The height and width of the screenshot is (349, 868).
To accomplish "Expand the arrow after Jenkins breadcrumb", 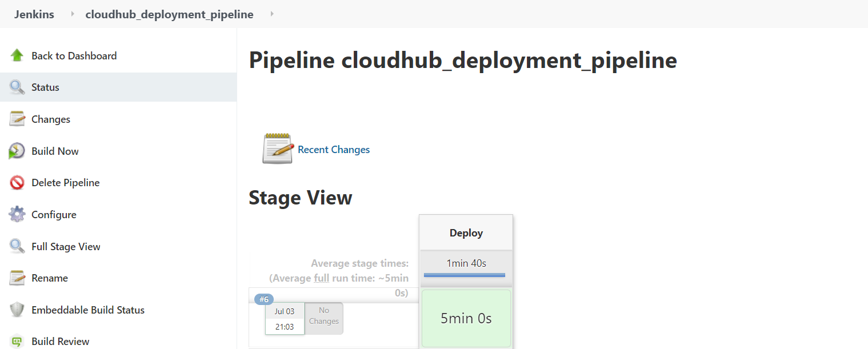I will [x=73, y=14].
